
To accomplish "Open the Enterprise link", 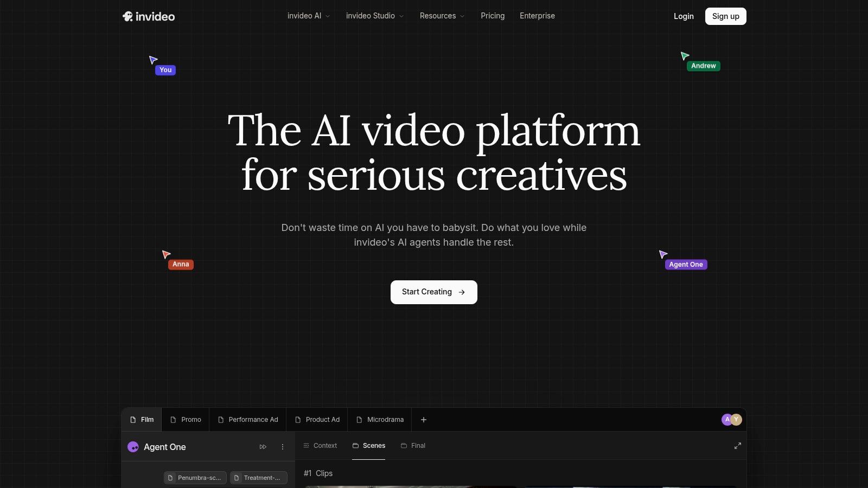I will (x=537, y=16).
